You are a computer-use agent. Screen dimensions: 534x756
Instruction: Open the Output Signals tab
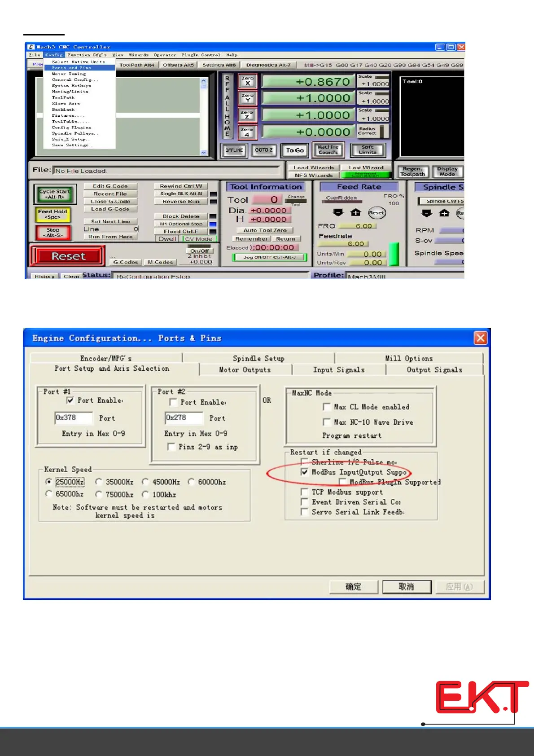pos(434,369)
